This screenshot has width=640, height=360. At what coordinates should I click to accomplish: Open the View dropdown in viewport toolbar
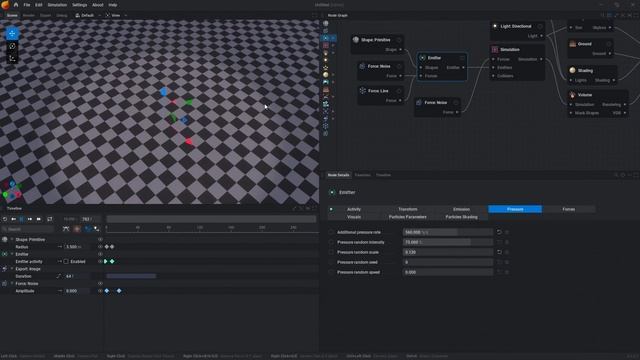[x=116, y=15]
